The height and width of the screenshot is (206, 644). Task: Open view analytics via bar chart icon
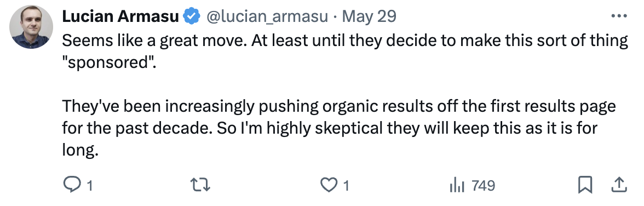pyautogui.click(x=457, y=186)
